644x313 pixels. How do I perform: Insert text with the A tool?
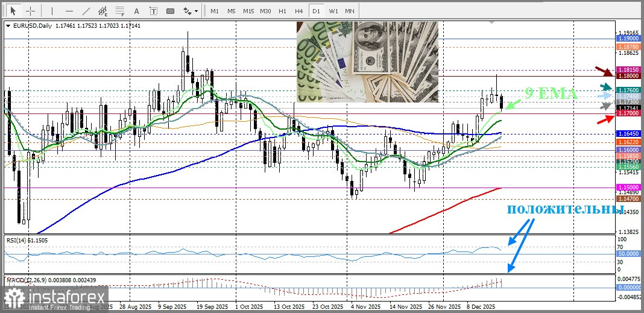coord(137,11)
